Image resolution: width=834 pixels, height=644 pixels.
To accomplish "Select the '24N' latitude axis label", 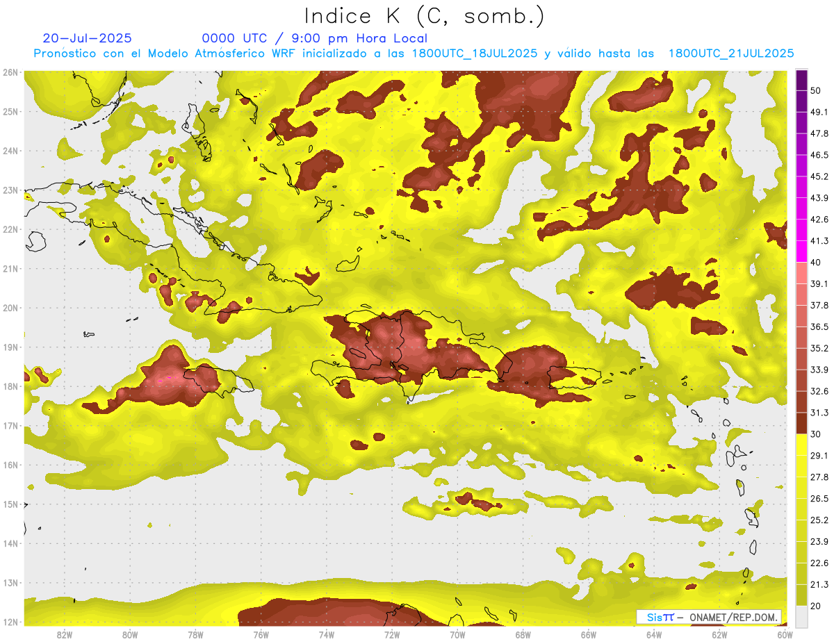I will coord(10,151).
